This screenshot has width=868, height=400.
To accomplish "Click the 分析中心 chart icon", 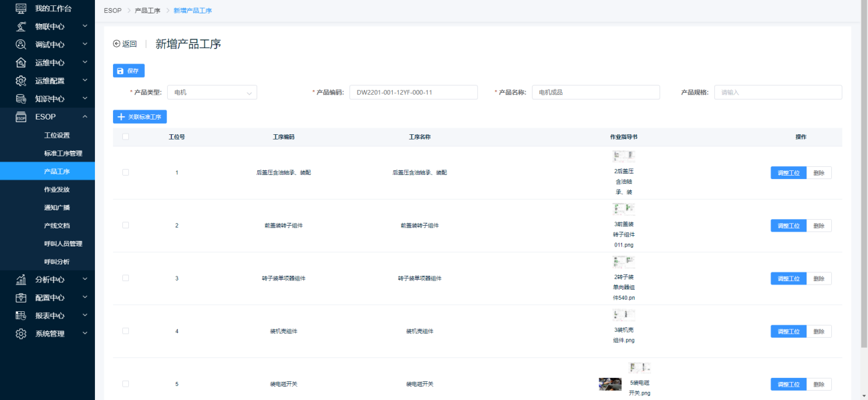I will pos(21,279).
